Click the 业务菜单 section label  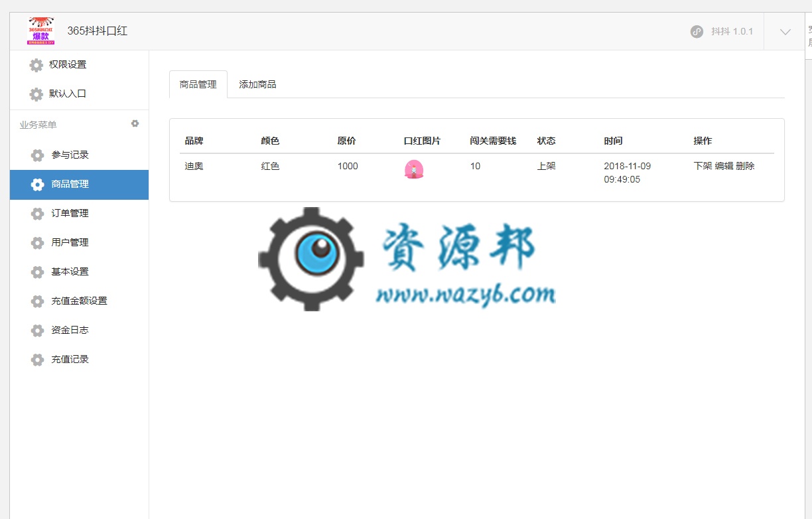pyautogui.click(x=38, y=125)
